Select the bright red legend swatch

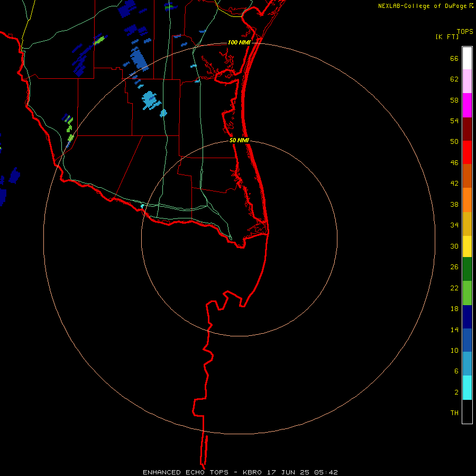coord(467,152)
